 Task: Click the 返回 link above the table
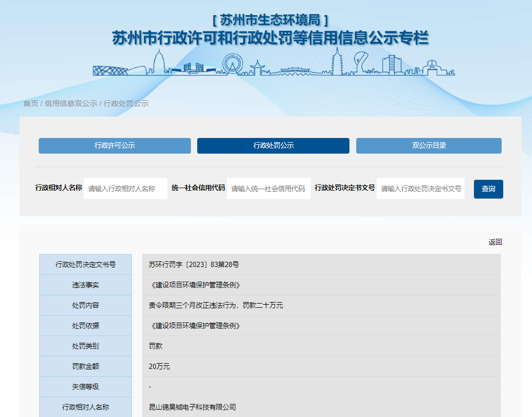coord(495,242)
